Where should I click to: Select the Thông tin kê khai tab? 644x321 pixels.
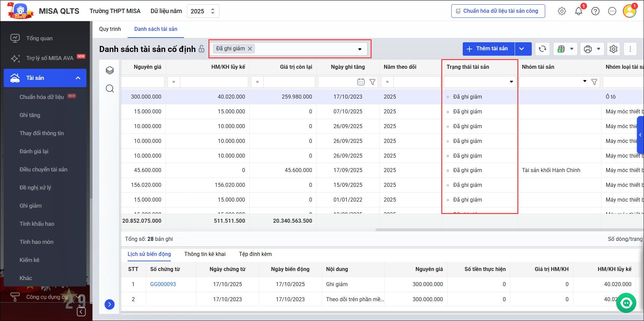[x=205, y=254]
